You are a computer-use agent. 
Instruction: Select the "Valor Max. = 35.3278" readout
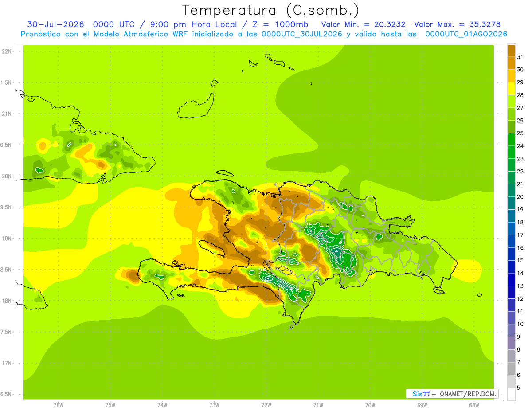point(457,24)
